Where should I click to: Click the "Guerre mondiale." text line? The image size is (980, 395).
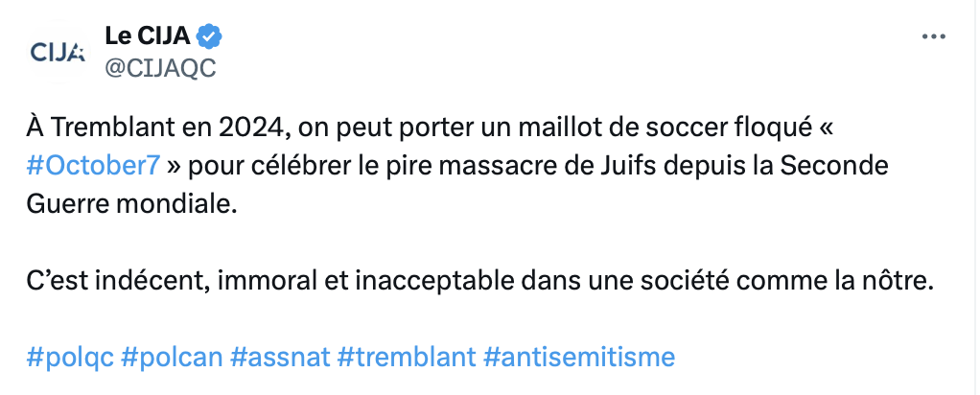[x=132, y=204]
